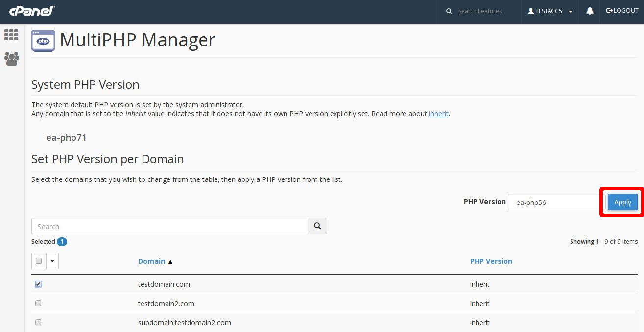Click the 'System PHP Version' heading
The width and height of the screenshot is (644, 332).
click(85, 85)
